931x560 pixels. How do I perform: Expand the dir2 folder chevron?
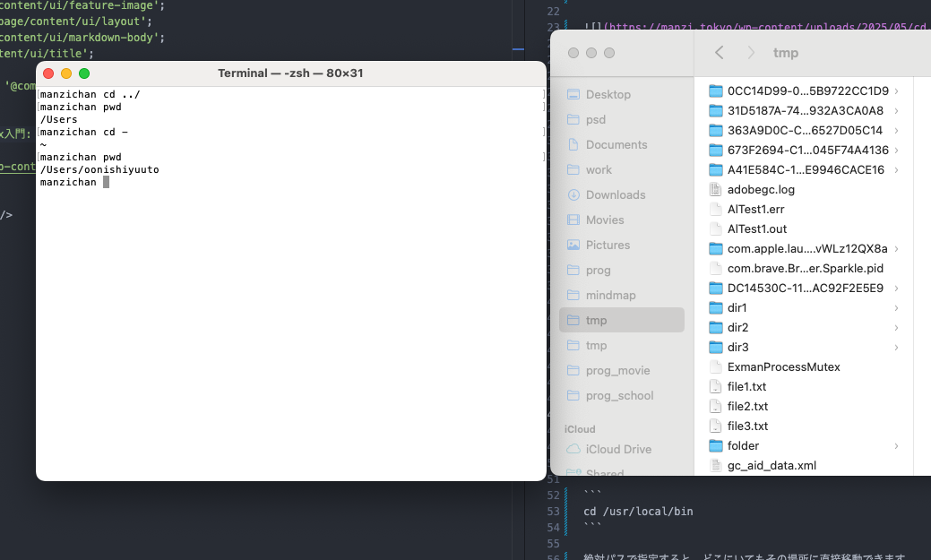pyautogui.click(x=897, y=328)
